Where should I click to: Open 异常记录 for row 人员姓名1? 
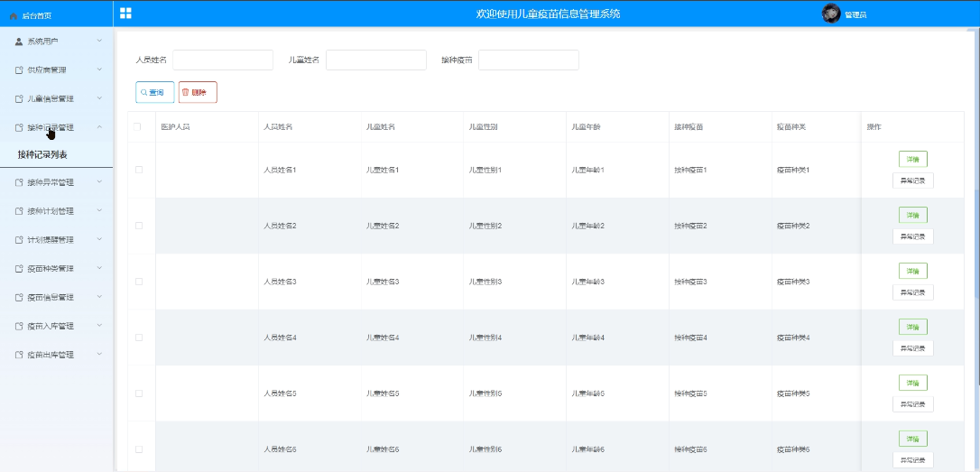coord(913,180)
